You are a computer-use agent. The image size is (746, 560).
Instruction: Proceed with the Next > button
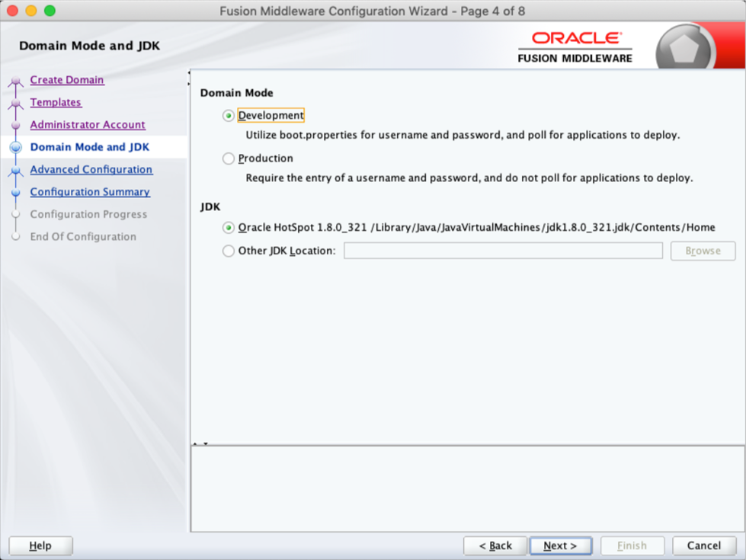click(x=560, y=546)
